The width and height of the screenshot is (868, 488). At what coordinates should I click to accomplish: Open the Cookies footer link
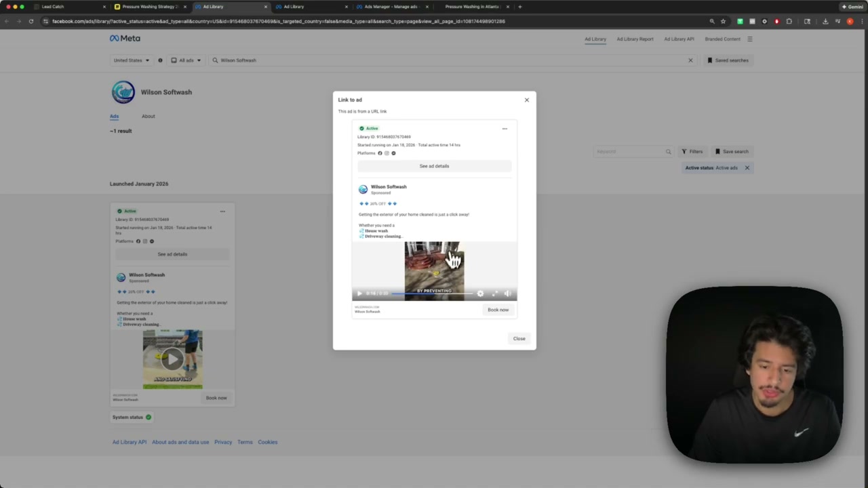coord(267,442)
